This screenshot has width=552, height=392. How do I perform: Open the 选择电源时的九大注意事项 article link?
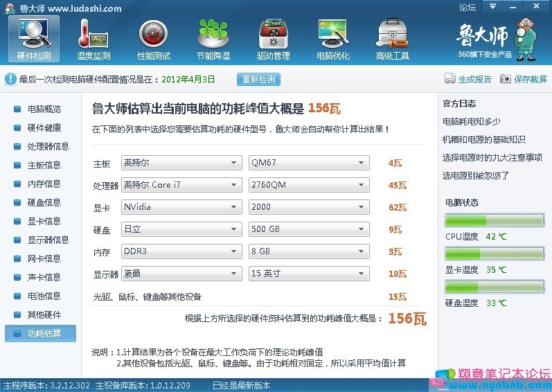click(x=492, y=158)
